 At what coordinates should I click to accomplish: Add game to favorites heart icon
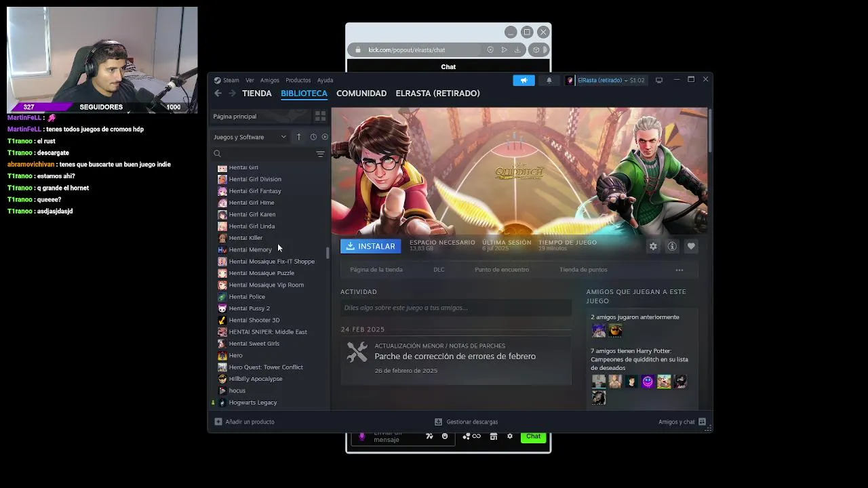click(691, 247)
